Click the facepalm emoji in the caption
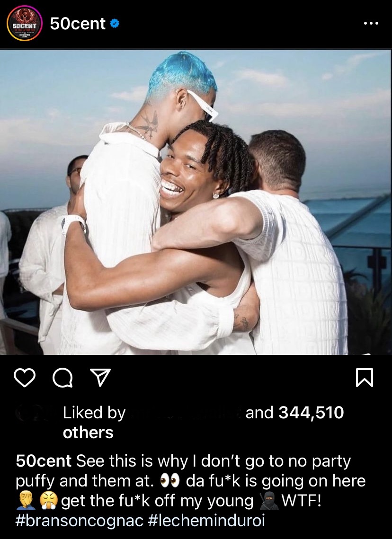The height and width of the screenshot is (539, 392). pos(26,501)
